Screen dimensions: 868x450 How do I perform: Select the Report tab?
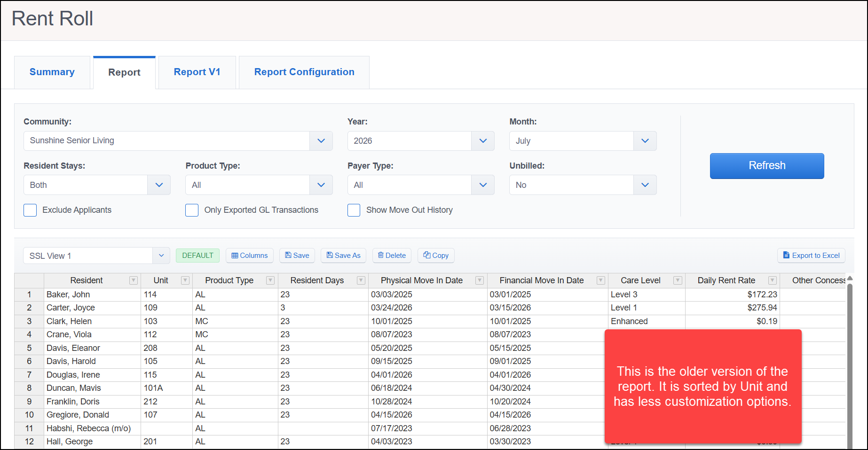tap(124, 72)
